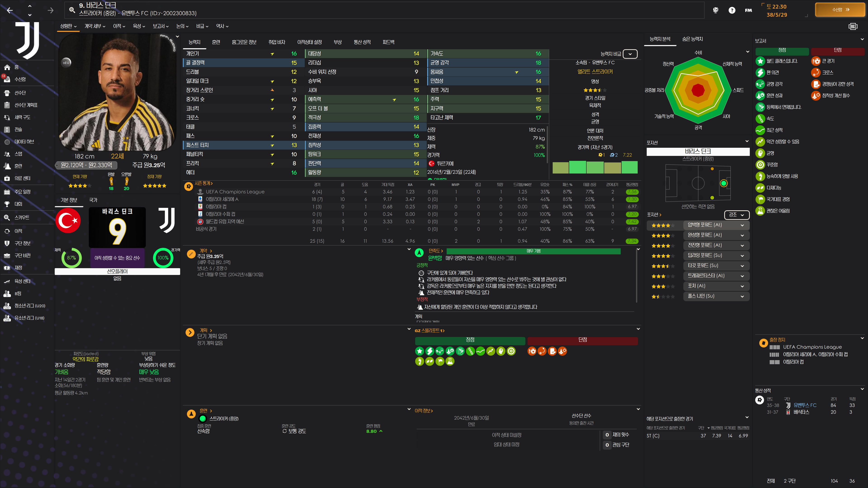868x488 pixels.
Task: Open the 대회 competitions sidebar item
Action: 18,204
